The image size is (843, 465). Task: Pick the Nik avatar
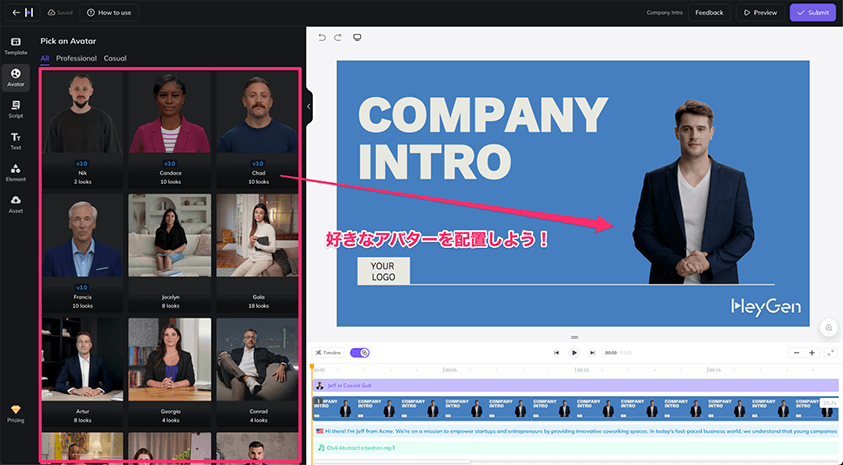coord(83,129)
